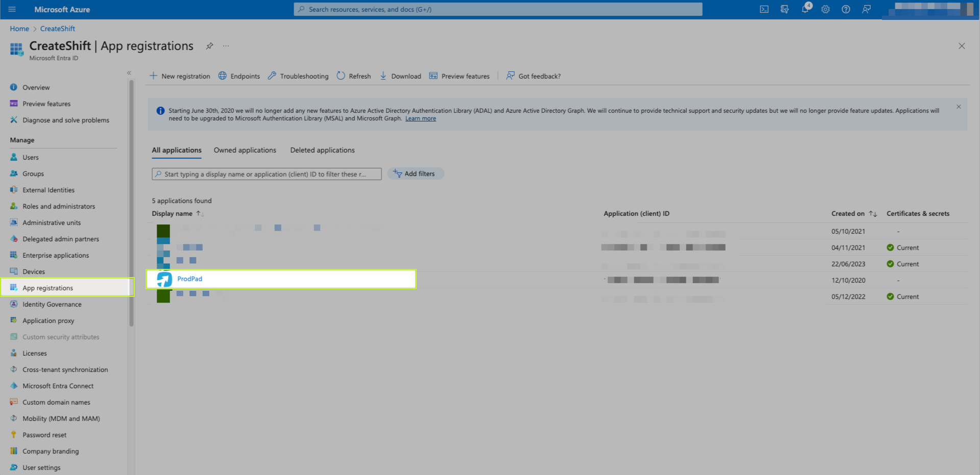Collapse the left sidebar with chevrons
This screenshot has height=475, width=980.
tap(129, 73)
